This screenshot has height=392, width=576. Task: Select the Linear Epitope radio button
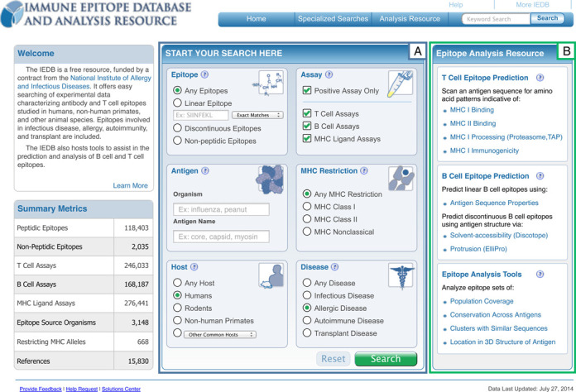[x=178, y=103]
